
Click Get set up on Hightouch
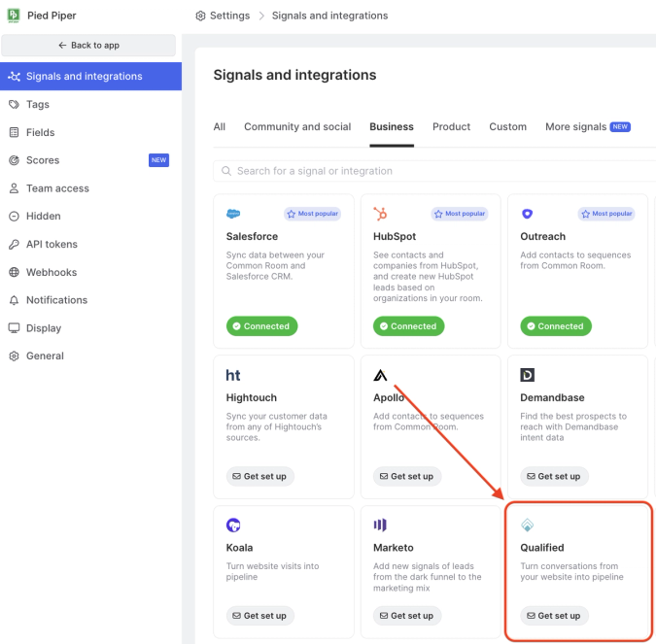coord(259,476)
